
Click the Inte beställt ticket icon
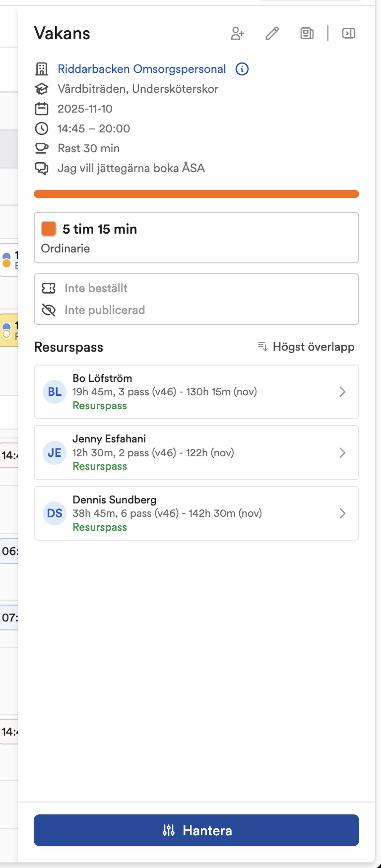49,288
